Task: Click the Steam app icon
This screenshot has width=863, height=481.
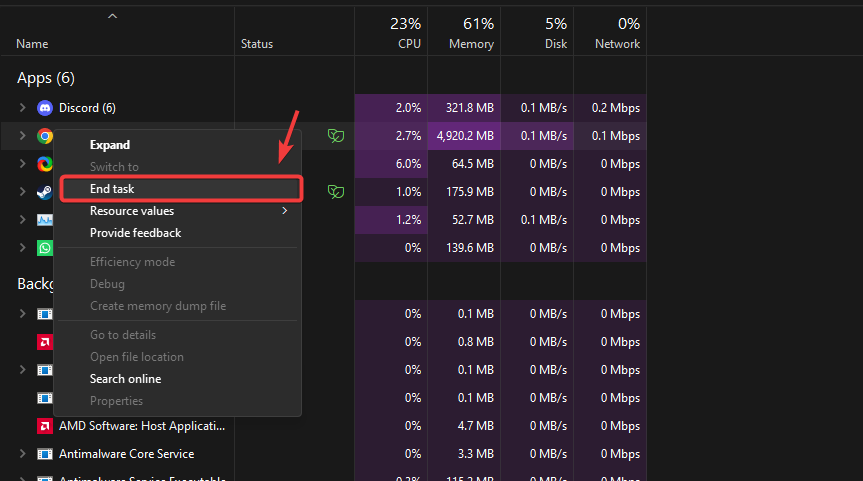Action: 45,192
